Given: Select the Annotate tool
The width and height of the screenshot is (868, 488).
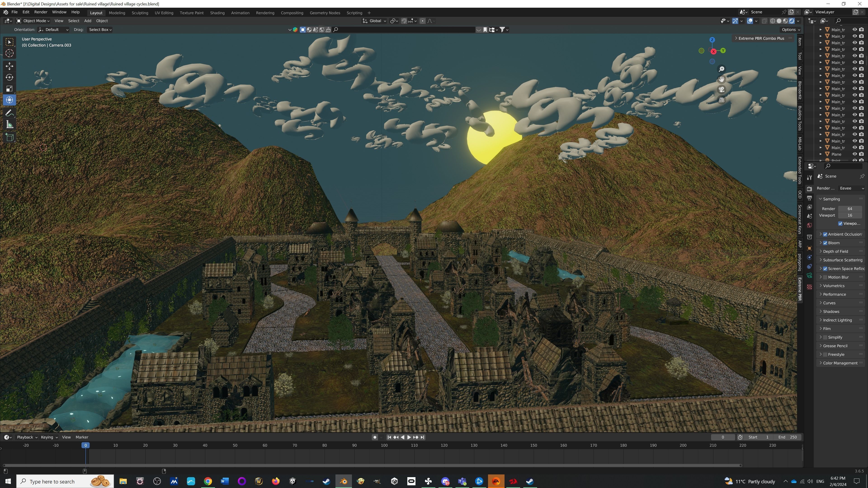Looking at the screenshot, I should coord(9,113).
